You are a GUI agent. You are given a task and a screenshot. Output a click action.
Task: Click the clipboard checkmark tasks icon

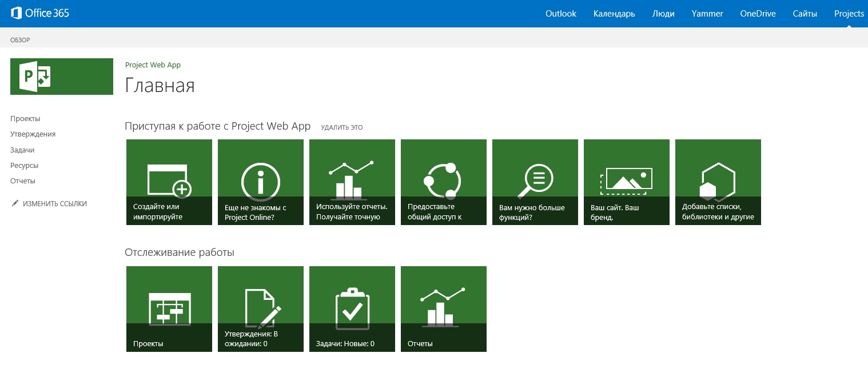(x=352, y=308)
